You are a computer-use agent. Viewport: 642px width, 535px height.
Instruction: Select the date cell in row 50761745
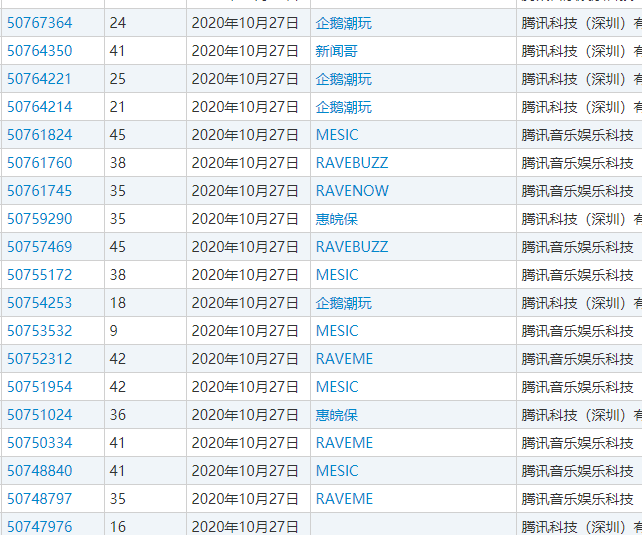[249, 191]
